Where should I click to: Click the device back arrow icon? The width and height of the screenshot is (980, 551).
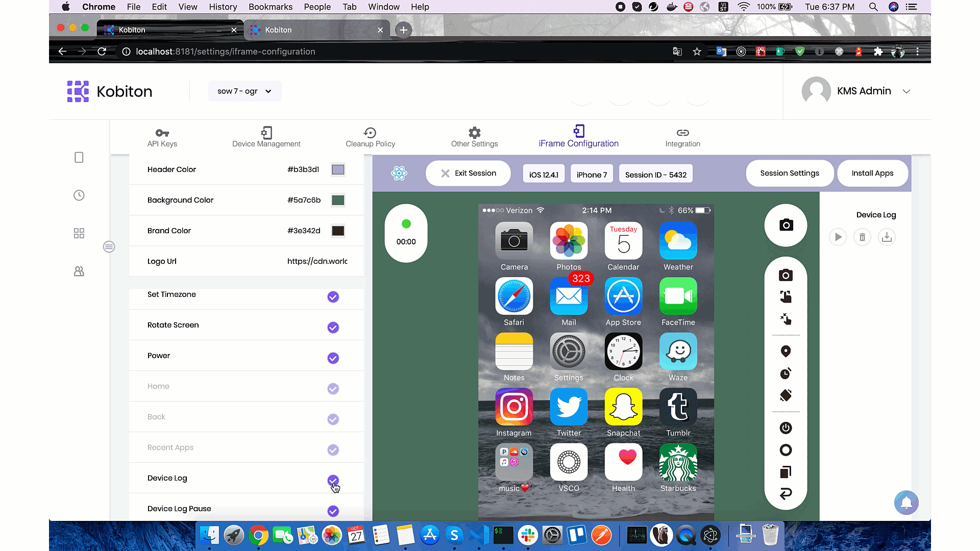pyautogui.click(x=786, y=493)
